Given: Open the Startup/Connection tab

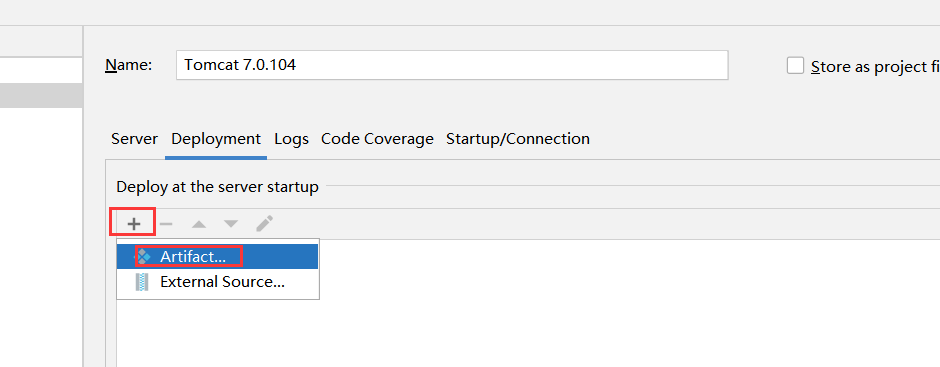Looking at the screenshot, I should 518,139.
